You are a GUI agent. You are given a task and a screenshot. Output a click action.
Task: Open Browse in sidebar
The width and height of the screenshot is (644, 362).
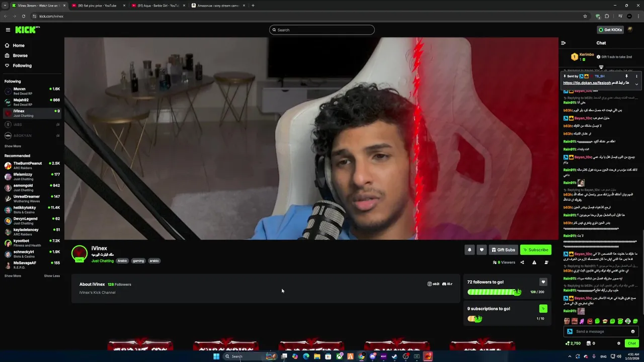point(20,55)
